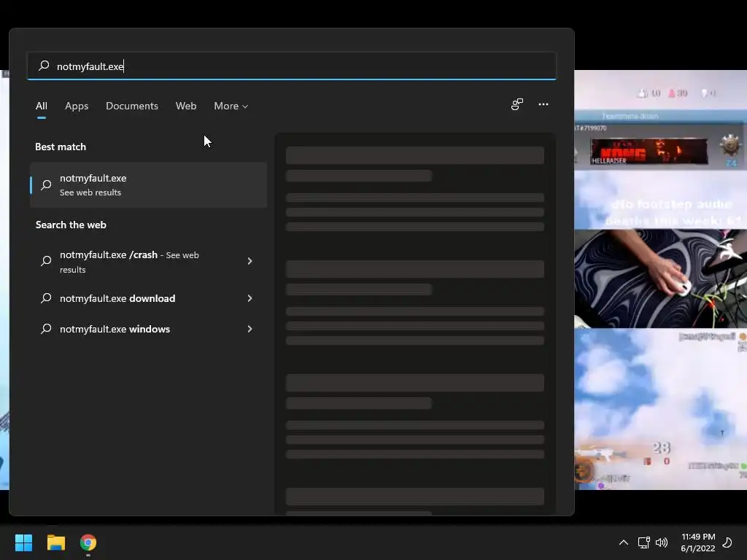The height and width of the screenshot is (560, 747).
Task: Switch to the Web search tab
Action: pos(186,106)
